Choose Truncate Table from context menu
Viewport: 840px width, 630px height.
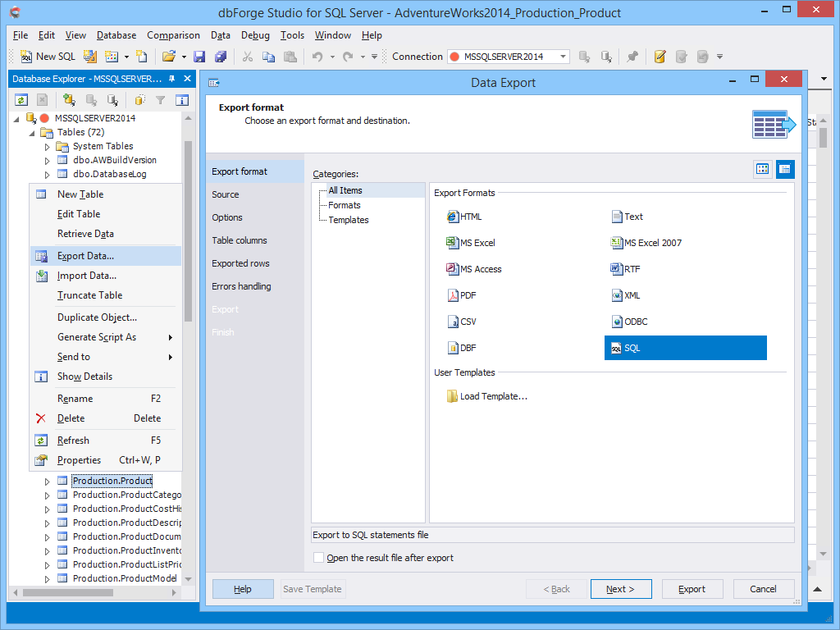[x=106, y=295]
